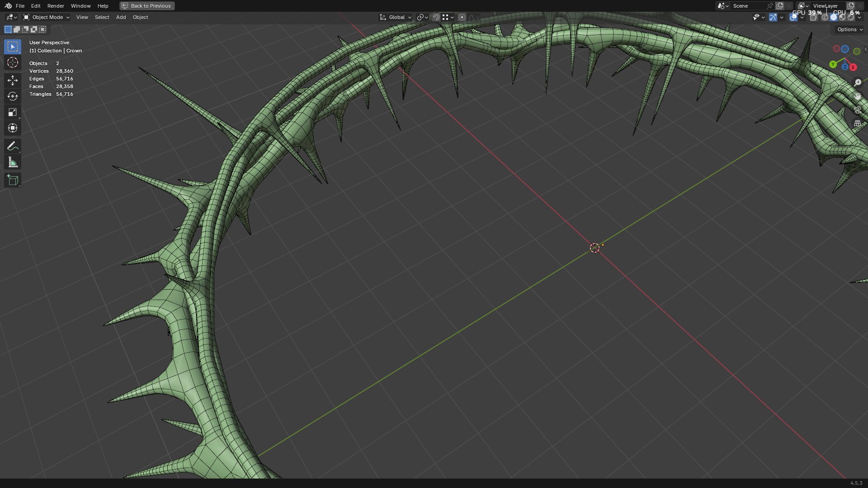The width and height of the screenshot is (868, 488).
Task: Add a new view layer with copy icon
Action: pyautogui.click(x=850, y=6)
